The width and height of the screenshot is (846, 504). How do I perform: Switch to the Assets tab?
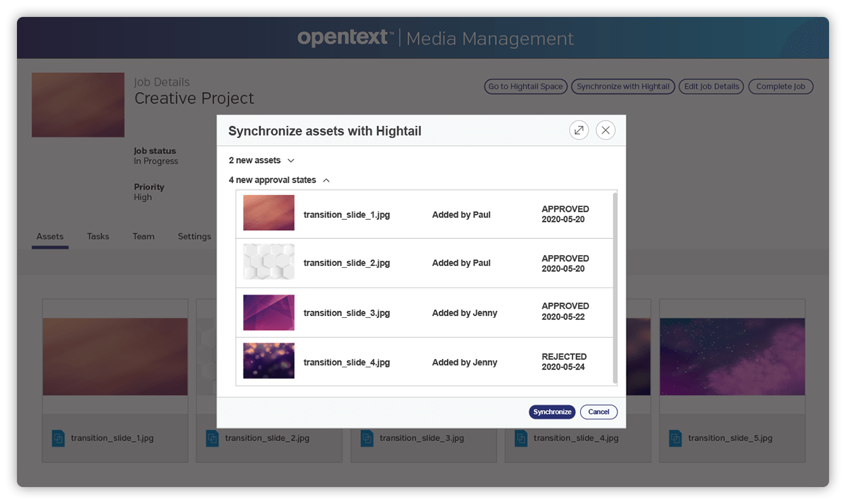[x=50, y=236]
